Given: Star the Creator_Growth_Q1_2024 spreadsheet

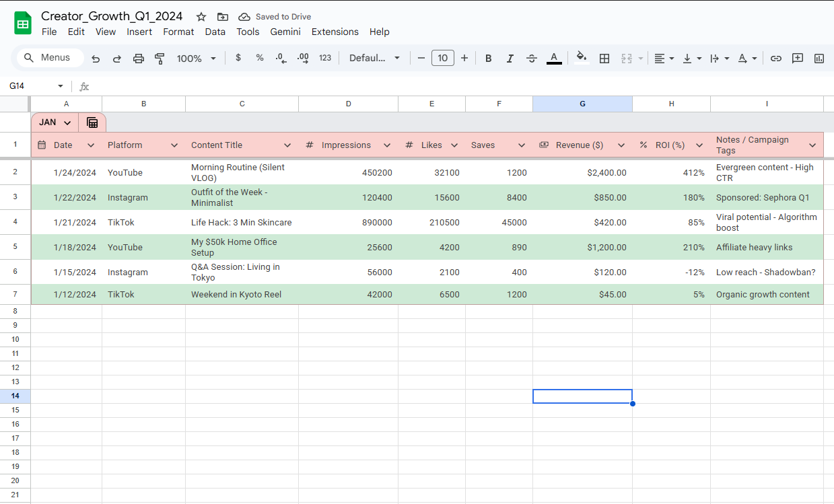Looking at the screenshot, I should tap(201, 16).
